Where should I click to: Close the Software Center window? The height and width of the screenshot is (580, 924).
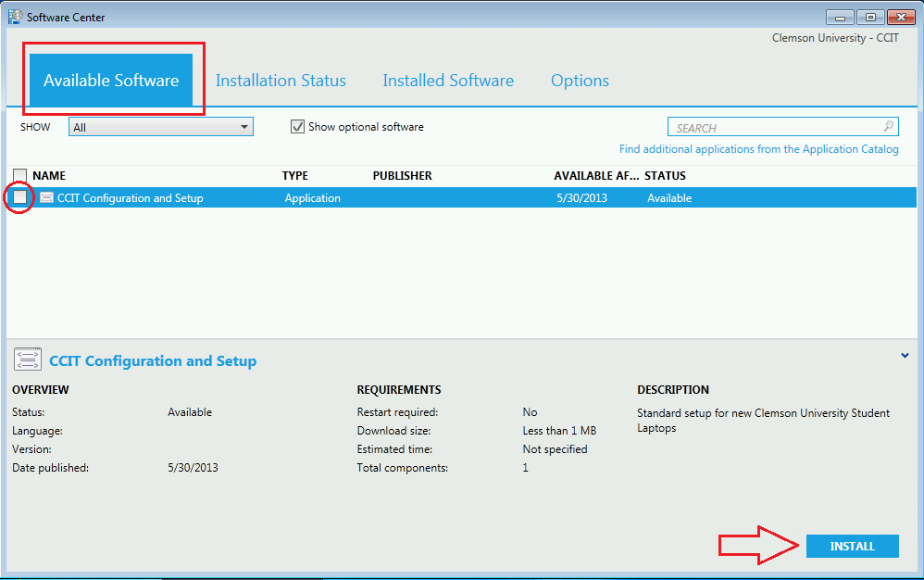click(901, 17)
